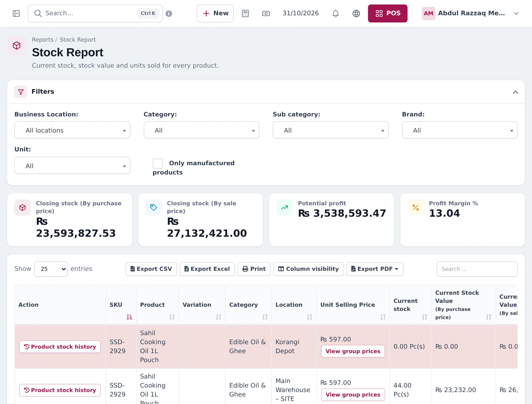This screenshot has height=404, width=532.
Task: Click the Potential profit trend icon
Action: [285, 208]
